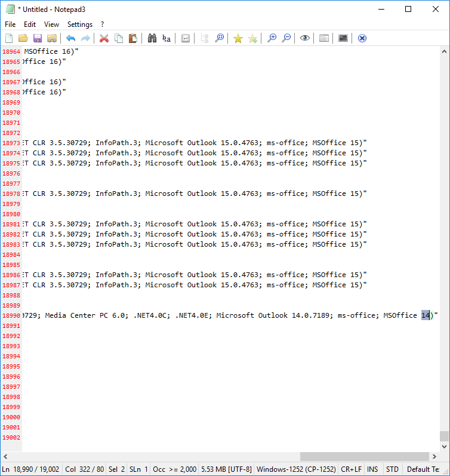Paste from clipboard using the toolbar icon
The image size is (450, 476).
tap(133, 38)
